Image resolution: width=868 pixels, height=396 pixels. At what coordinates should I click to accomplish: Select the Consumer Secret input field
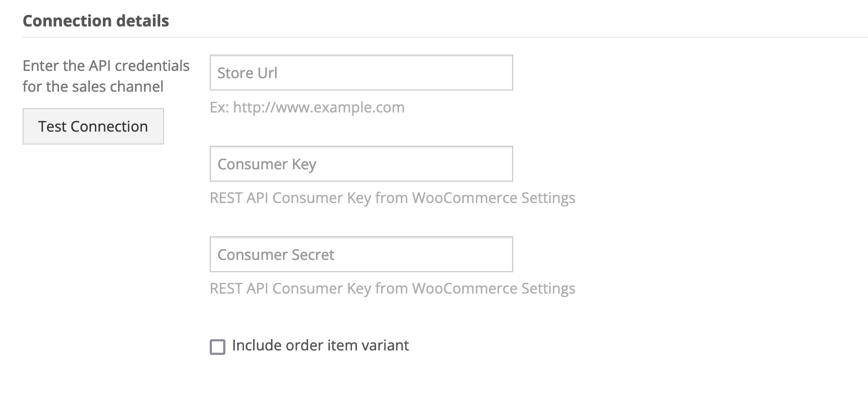click(361, 254)
